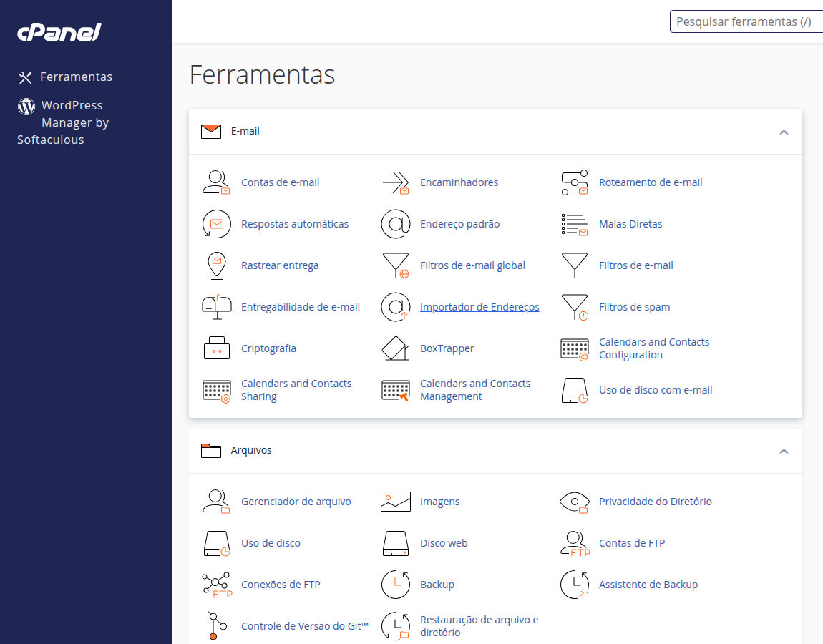Open the Restauração de arquivo e diretório icon
The width and height of the screenshot is (823, 644).
(x=396, y=626)
